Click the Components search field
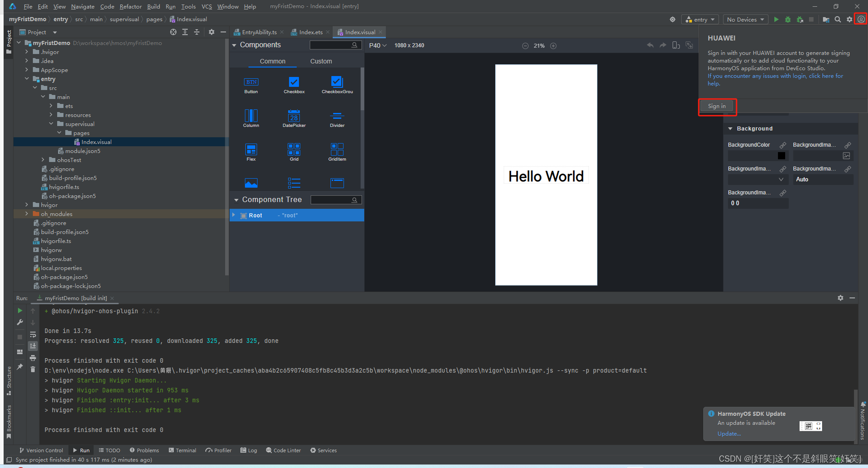Screen dimensions: 868x468 coord(335,45)
